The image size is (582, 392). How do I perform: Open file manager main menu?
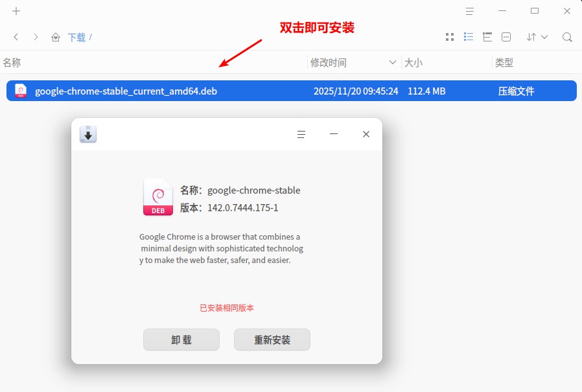click(x=469, y=11)
